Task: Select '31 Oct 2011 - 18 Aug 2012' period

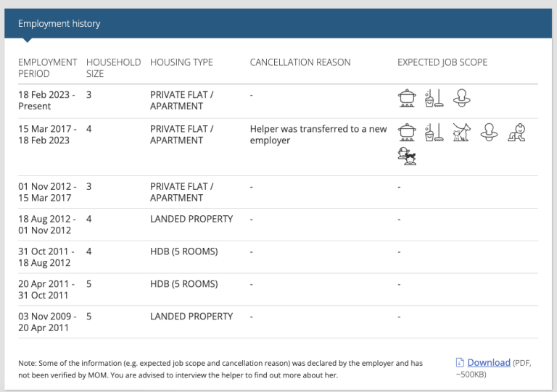Action: click(46, 257)
